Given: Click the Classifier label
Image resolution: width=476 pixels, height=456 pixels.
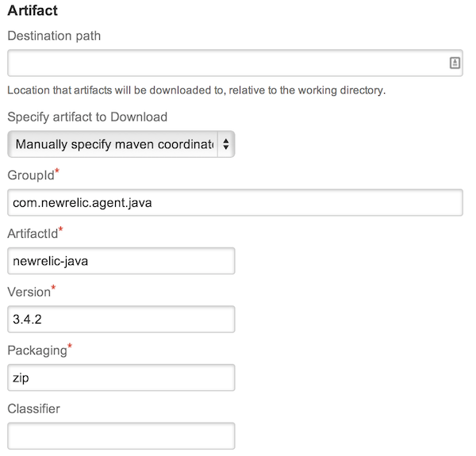Looking at the screenshot, I should tap(33, 409).
